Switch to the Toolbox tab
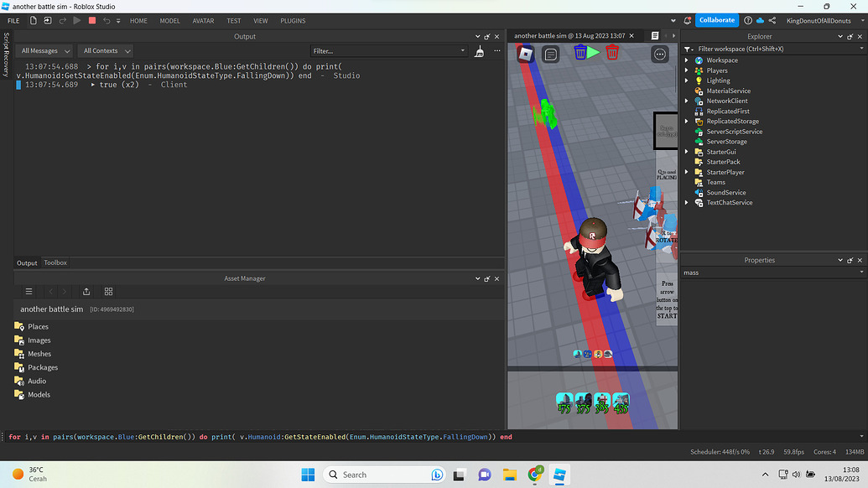Image resolution: width=868 pixels, height=488 pixels. (55, 262)
